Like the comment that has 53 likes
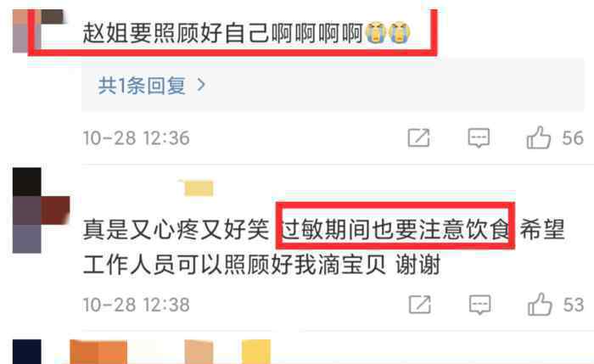Viewport: 594px width, 364px height. point(540,304)
